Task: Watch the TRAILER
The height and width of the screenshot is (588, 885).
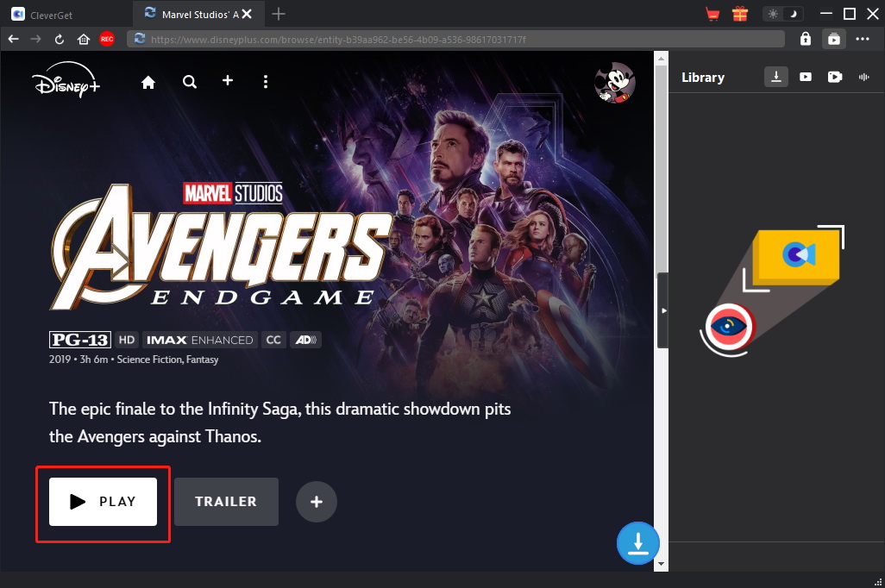Action: [226, 502]
